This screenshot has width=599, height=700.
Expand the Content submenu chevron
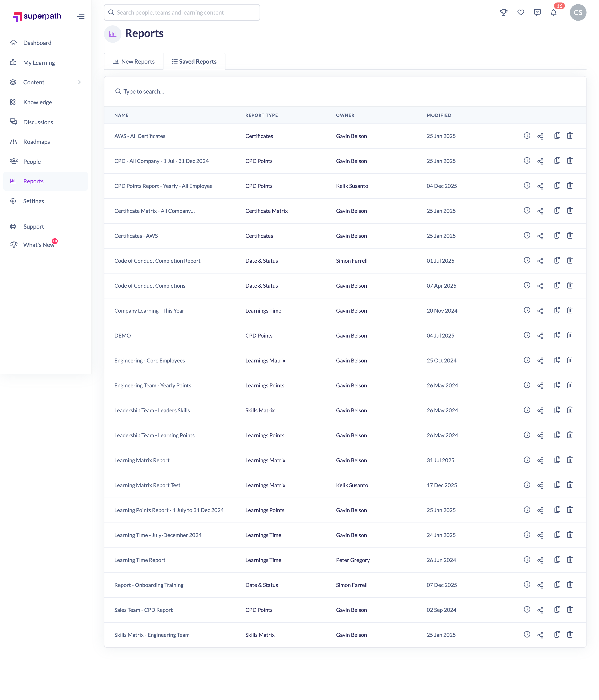pos(79,82)
